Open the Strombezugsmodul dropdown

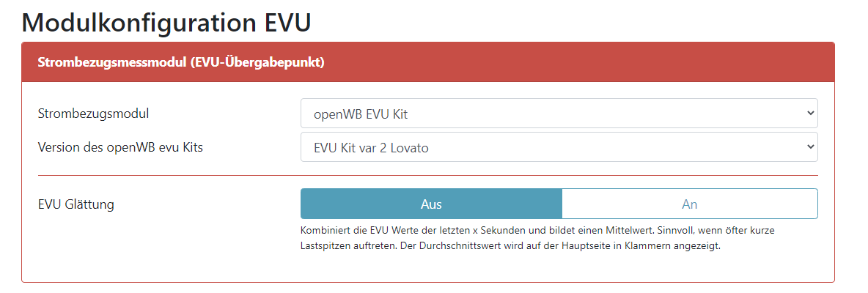pos(559,114)
